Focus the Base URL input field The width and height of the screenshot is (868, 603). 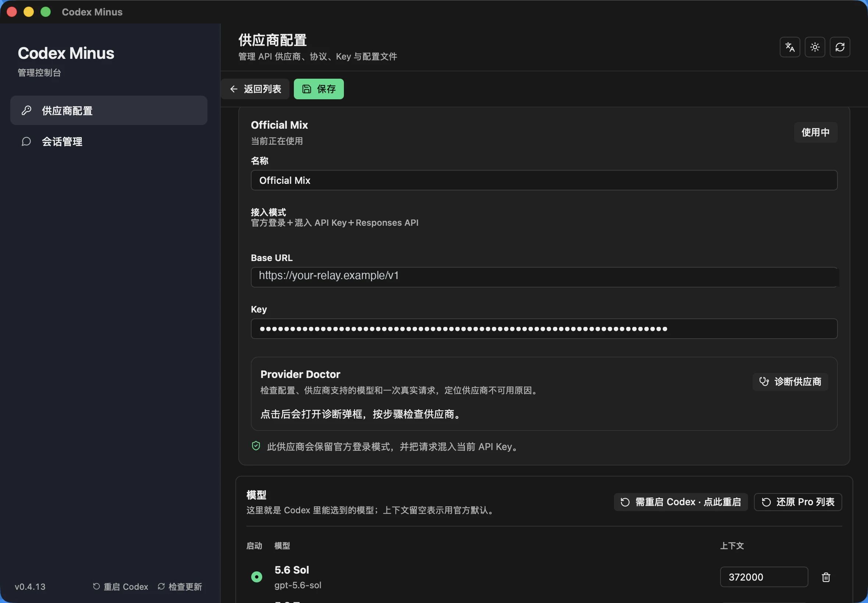(x=544, y=277)
